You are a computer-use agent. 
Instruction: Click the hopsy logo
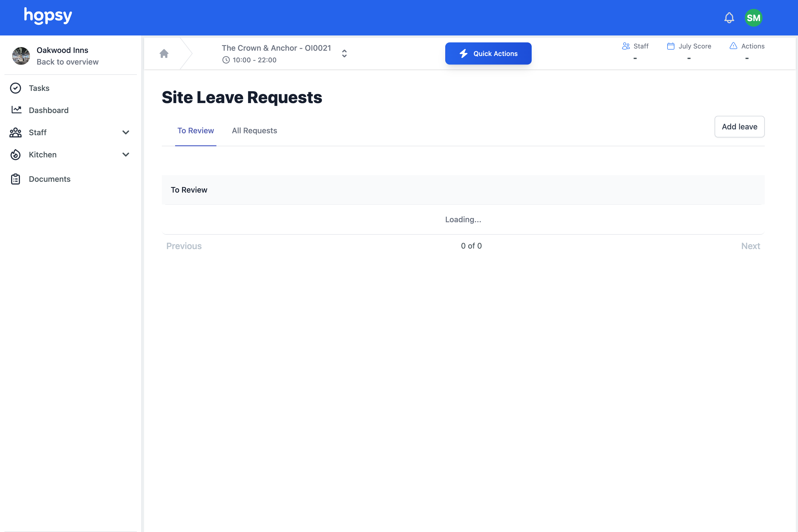48,16
